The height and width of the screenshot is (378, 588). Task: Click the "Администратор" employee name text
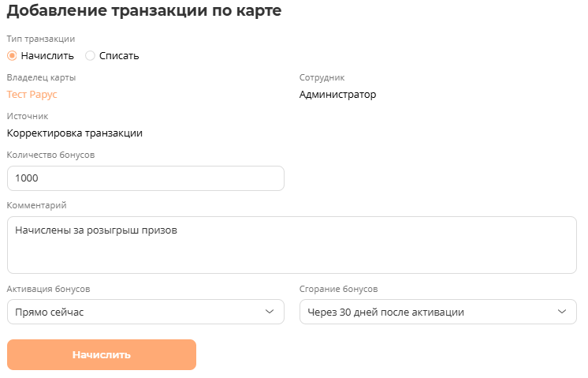pos(337,95)
